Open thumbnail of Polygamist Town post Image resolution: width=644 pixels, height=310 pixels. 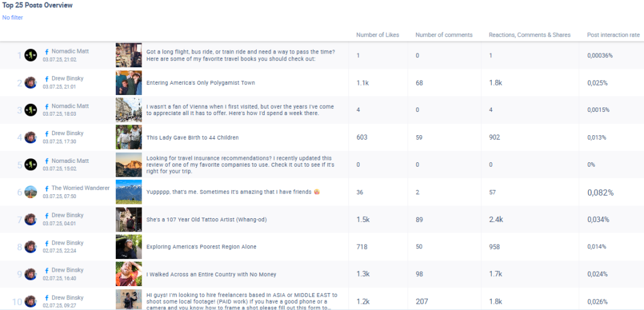(x=128, y=82)
